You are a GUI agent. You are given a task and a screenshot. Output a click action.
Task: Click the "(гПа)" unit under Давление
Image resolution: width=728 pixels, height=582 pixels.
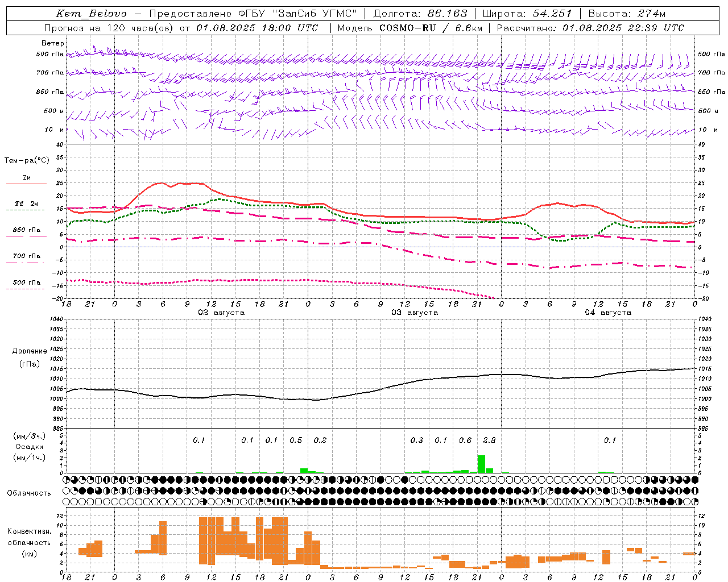click(x=30, y=364)
